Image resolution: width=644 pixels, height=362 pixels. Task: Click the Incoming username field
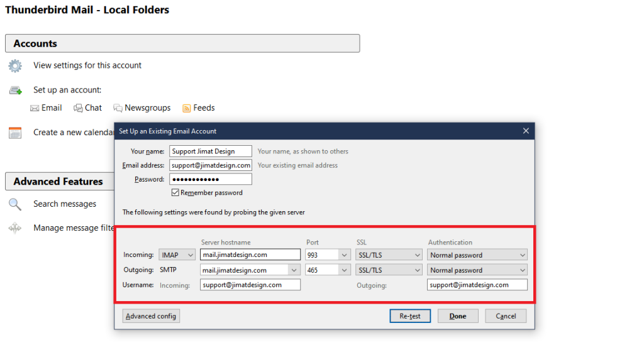click(250, 285)
